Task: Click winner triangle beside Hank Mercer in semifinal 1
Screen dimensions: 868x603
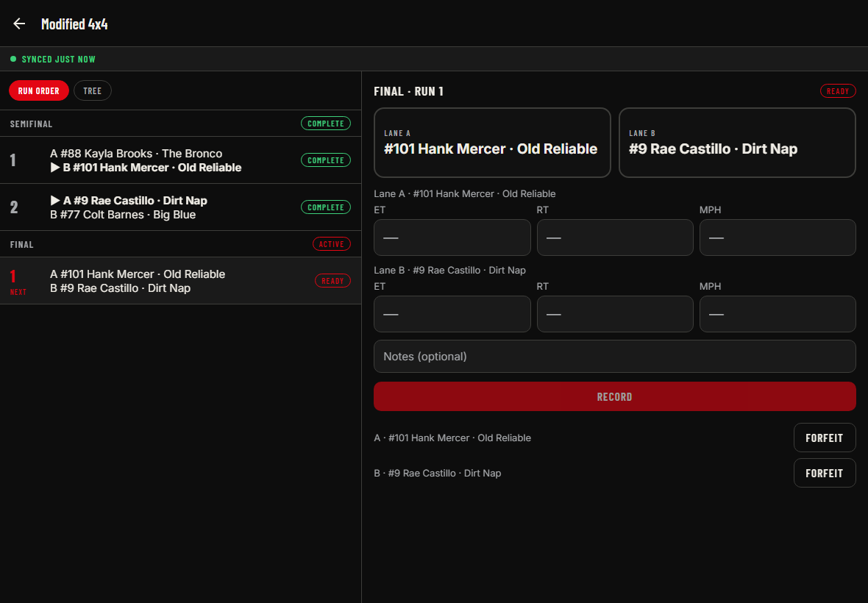Action: click(x=55, y=168)
